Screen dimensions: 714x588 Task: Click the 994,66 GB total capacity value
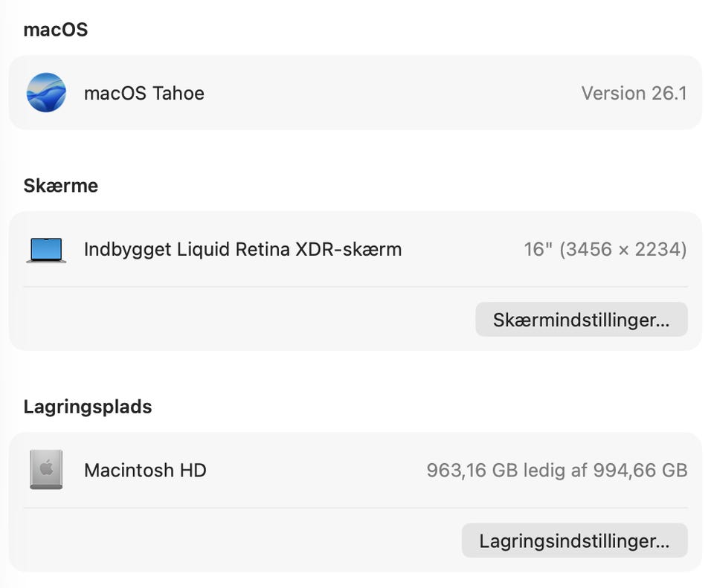pyautogui.click(x=640, y=470)
